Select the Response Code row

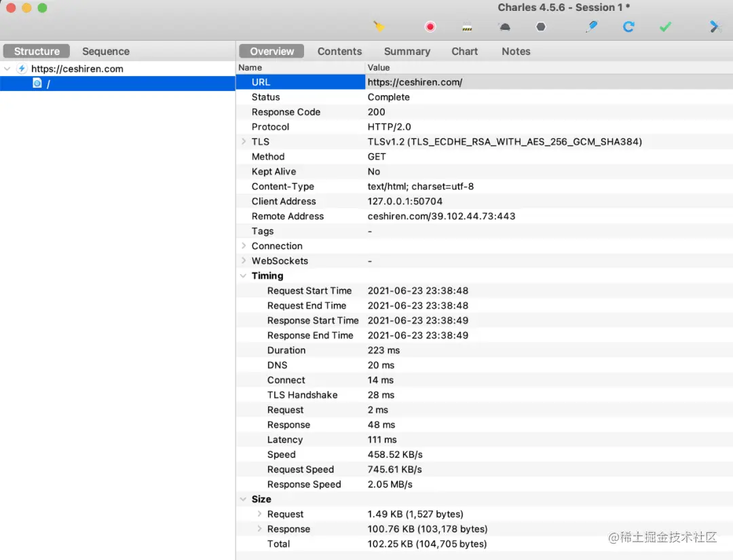[485, 112]
